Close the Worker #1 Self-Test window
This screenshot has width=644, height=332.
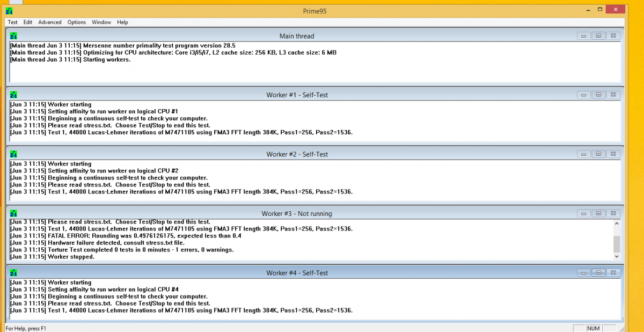click(x=614, y=95)
